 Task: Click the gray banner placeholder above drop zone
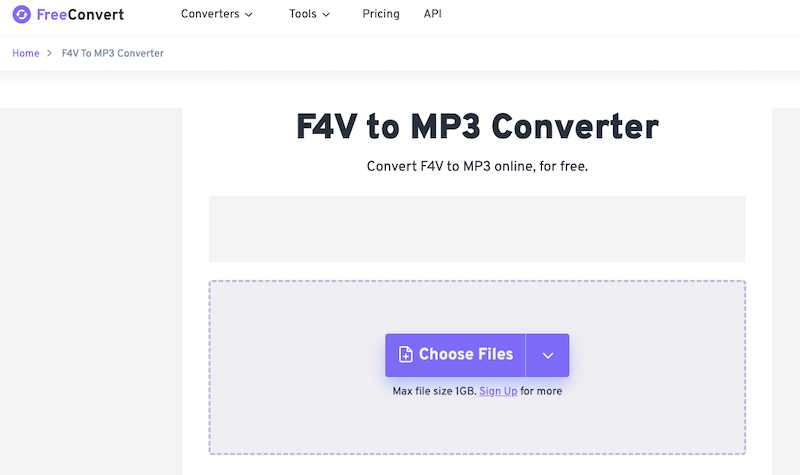coord(477,229)
